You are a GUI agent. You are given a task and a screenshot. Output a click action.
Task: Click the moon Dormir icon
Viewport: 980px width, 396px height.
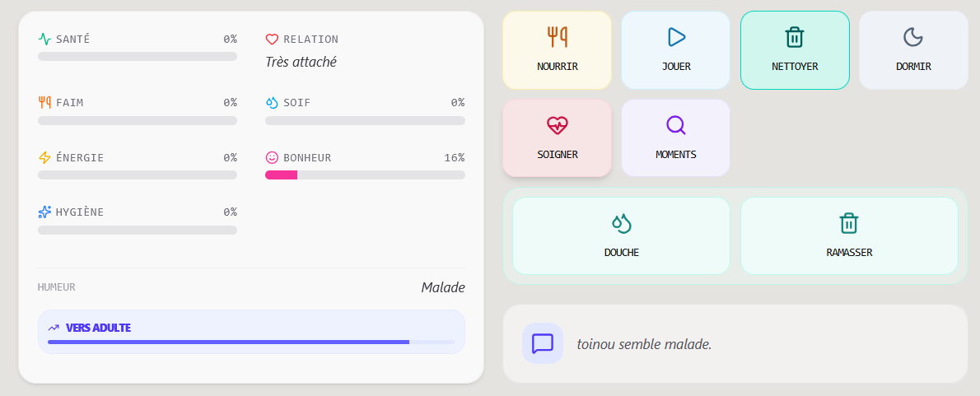913,36
